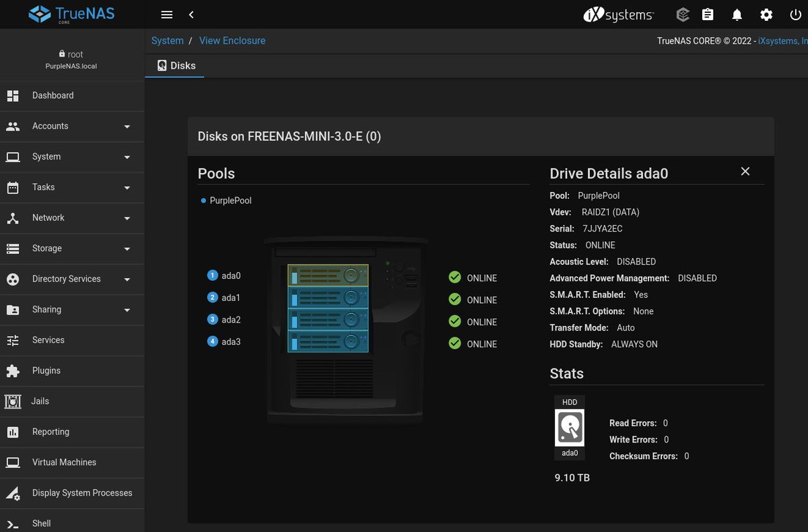Close the Drive Details ada0 panel

[745, 171]
